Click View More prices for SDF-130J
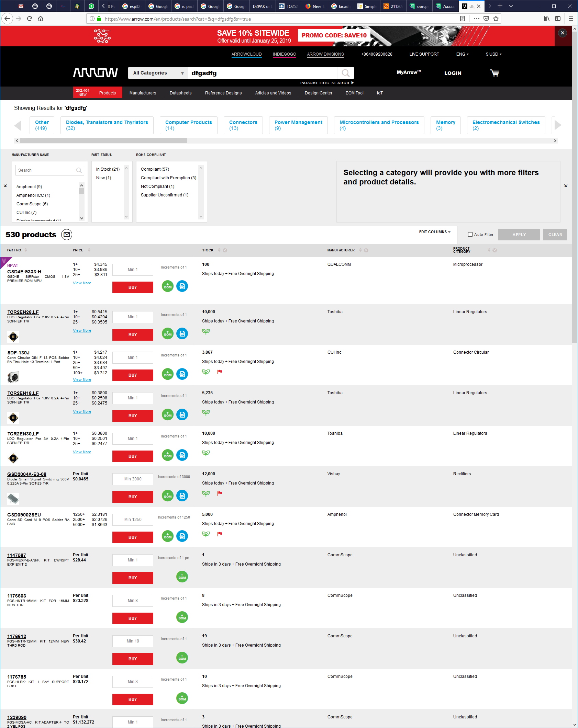This screenshot has height=728, width=578. 82,380
